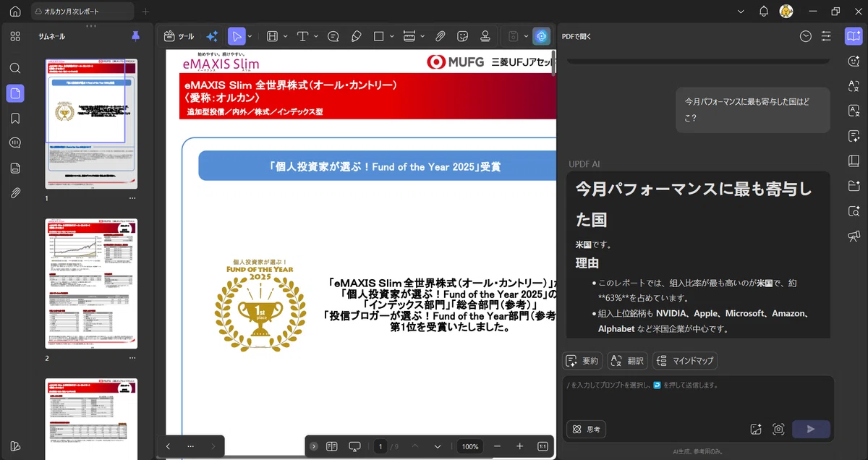This screenshot has height=460, width=868.
Task: Open the comments panel in left sidebar
Action: [15, 142]
